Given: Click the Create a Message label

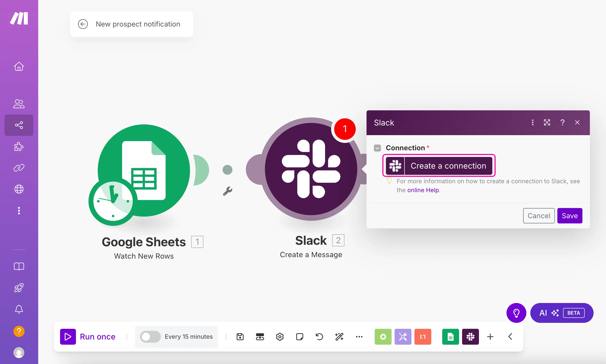Looking at the screenshot, I should (311, 255).
